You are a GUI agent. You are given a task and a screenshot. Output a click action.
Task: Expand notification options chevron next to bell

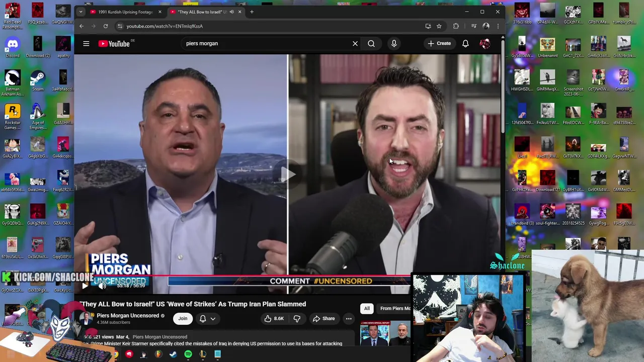click(213, 319)
